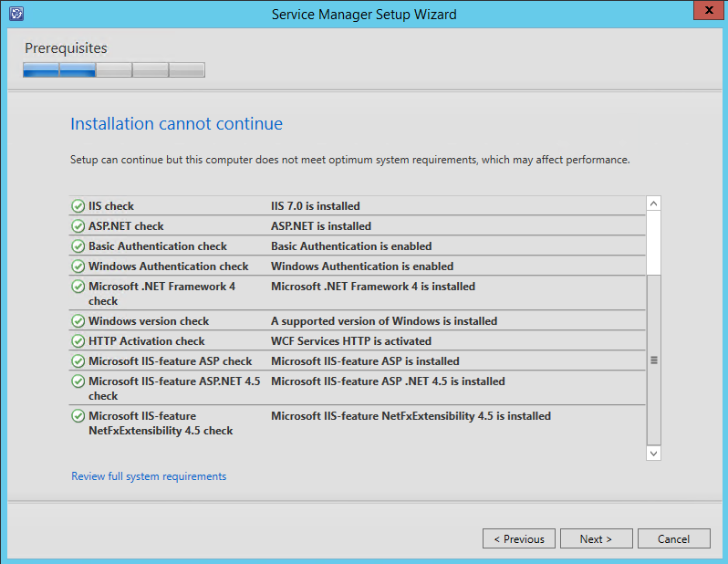Click the IIS-feature ASP check status icon
Viewport: 728px width, 564px height.
click(78, 361)
